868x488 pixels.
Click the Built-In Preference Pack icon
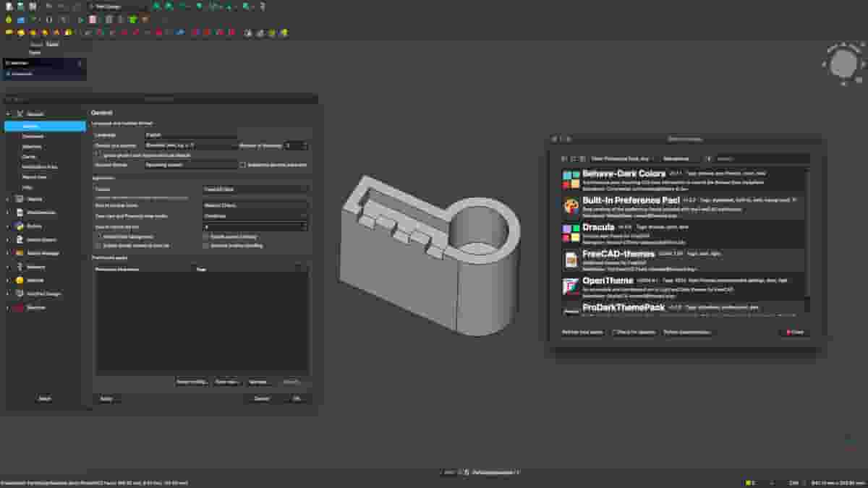(x=571, y=206)
